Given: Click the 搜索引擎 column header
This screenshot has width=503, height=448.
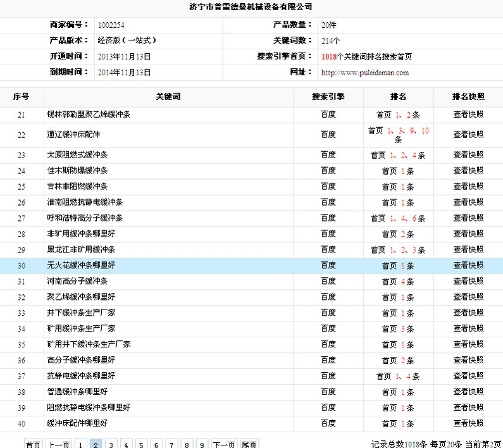Looking at the screenshot, I should pyautogui.click(x=328, y=97).
